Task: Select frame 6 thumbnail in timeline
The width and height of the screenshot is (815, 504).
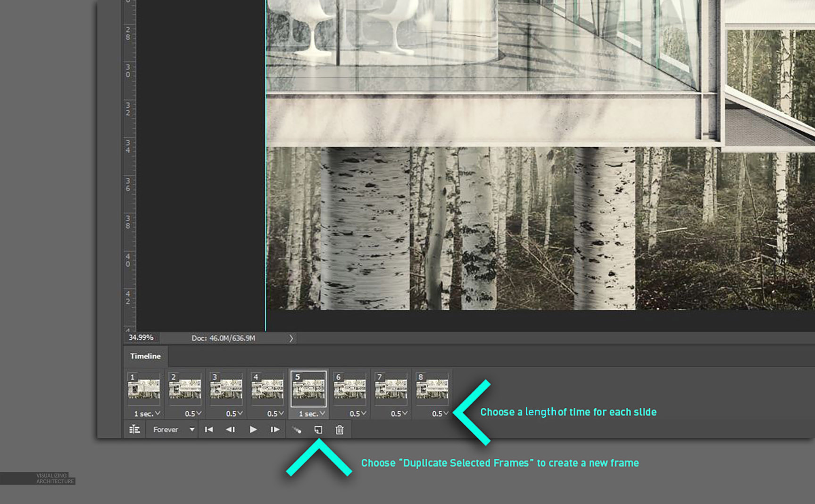Action: (x=349, y=389)
